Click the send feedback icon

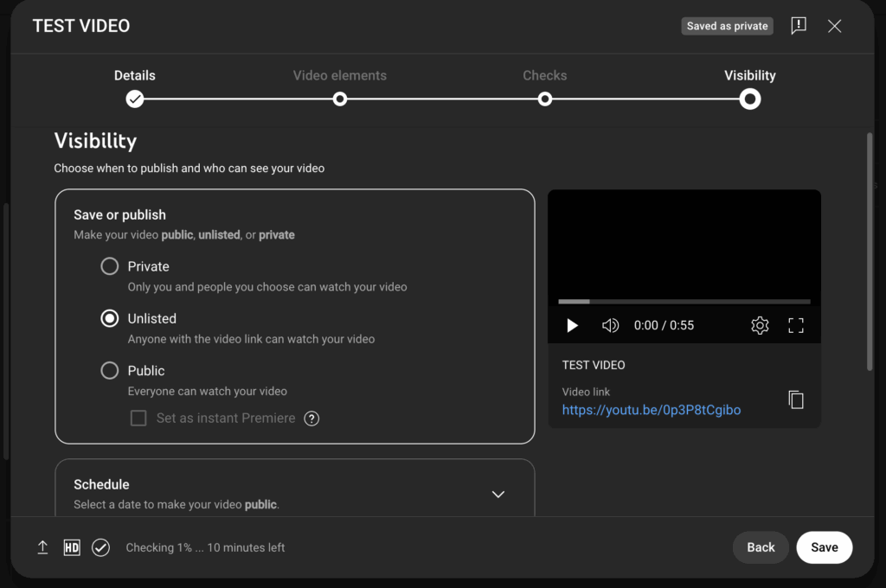click(798, 25)
